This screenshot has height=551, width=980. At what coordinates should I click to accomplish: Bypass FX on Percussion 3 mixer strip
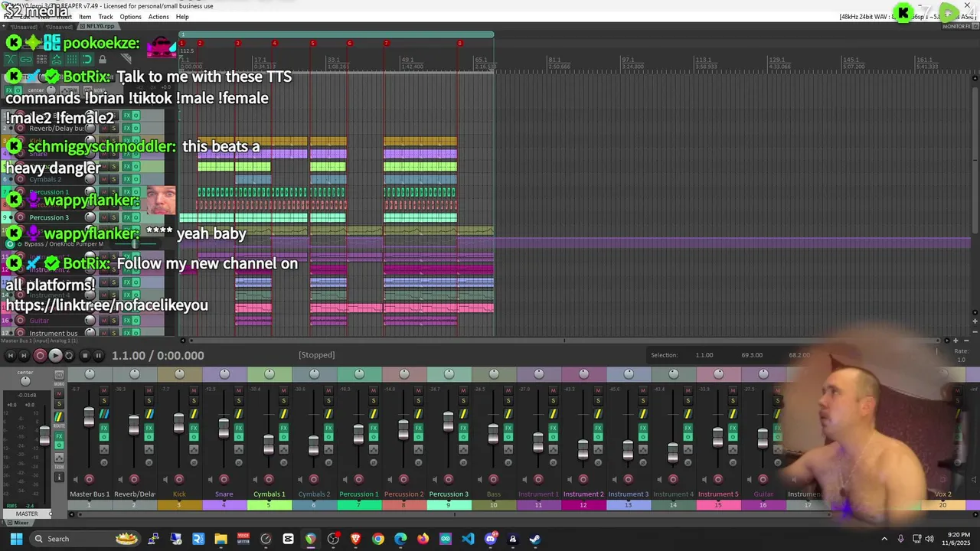(x=463, y=437)
